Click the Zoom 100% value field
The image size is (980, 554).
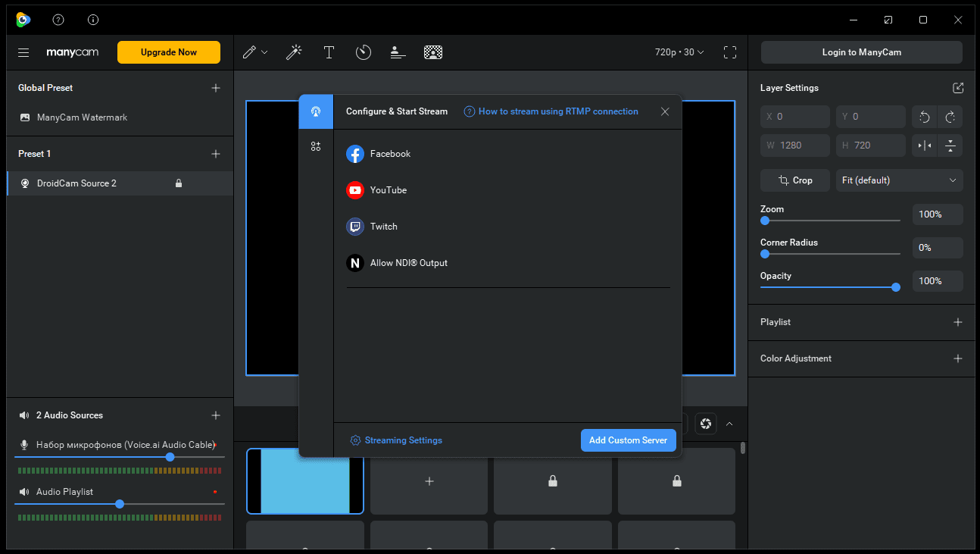(938, 214)
